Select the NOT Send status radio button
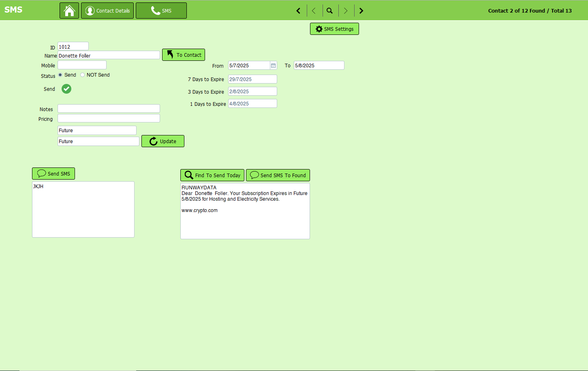The width and height of the screenshot is (588, 371). [x=83, y=75]
